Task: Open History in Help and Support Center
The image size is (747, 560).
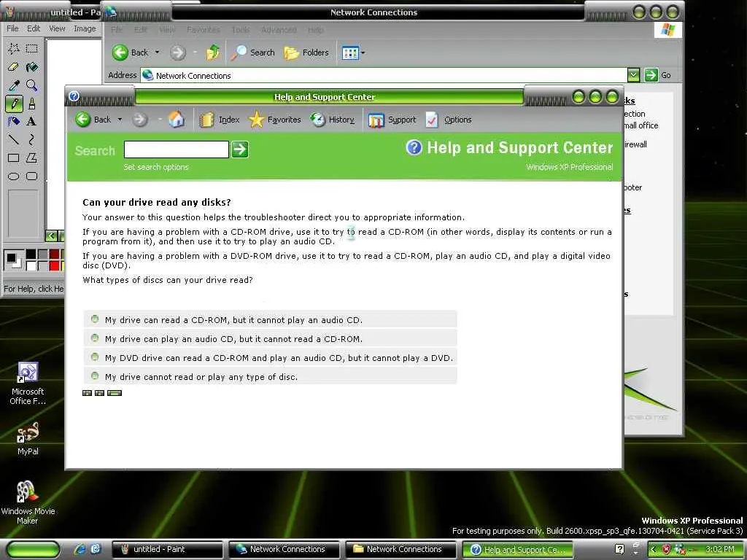Action: [x=333, y=120]
